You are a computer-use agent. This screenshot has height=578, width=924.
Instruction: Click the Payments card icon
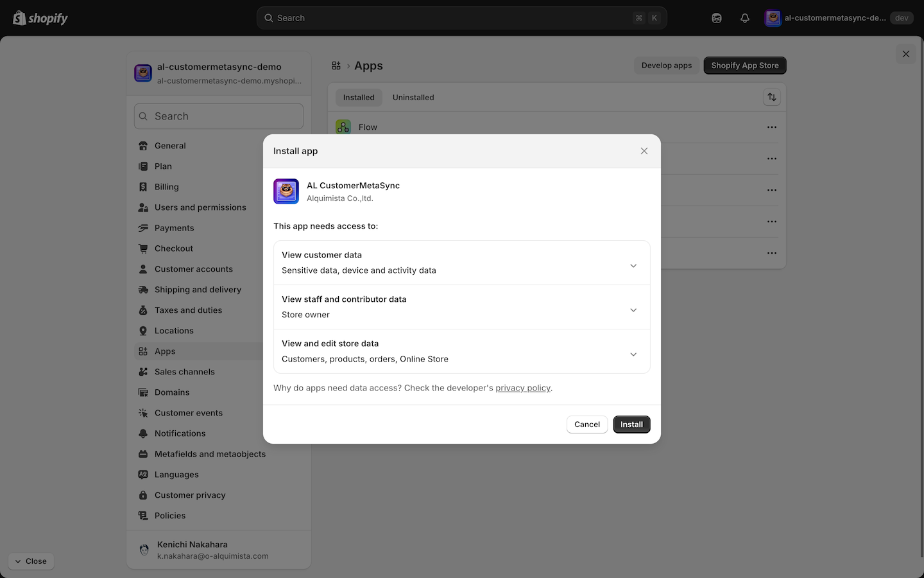tap(143, 228)
